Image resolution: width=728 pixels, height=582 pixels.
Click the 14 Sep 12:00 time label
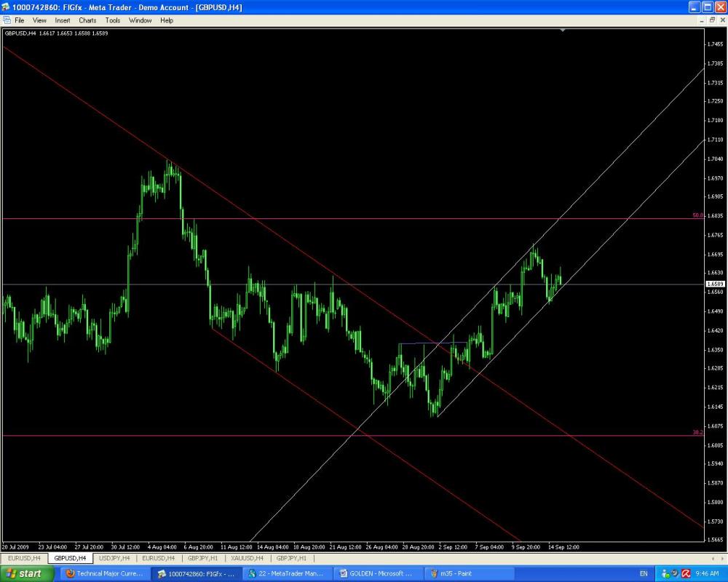pyautogui.click(x=563, y=547)
